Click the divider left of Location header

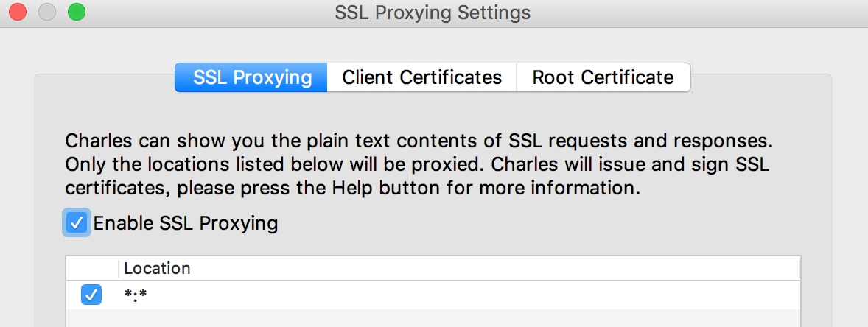pyautogui.click(x=119, y=268)
